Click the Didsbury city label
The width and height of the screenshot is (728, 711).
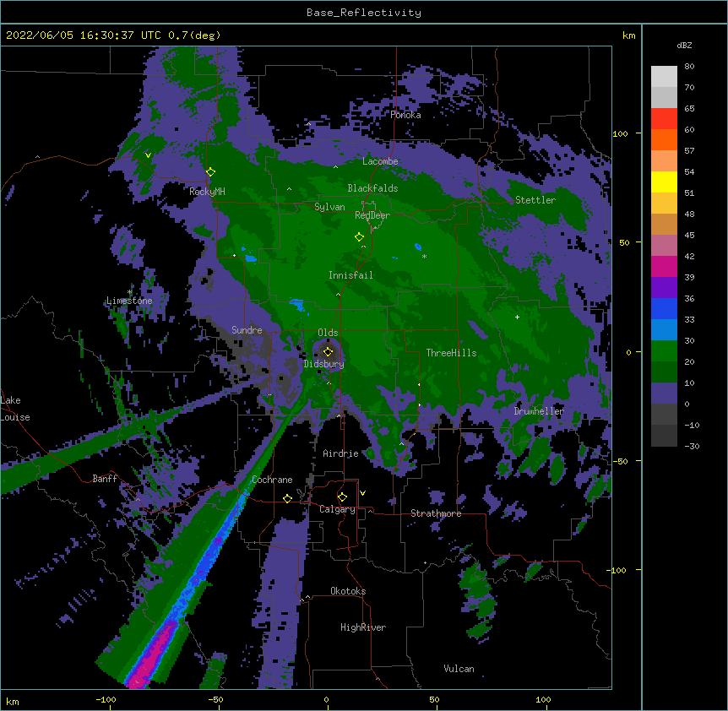324,364
